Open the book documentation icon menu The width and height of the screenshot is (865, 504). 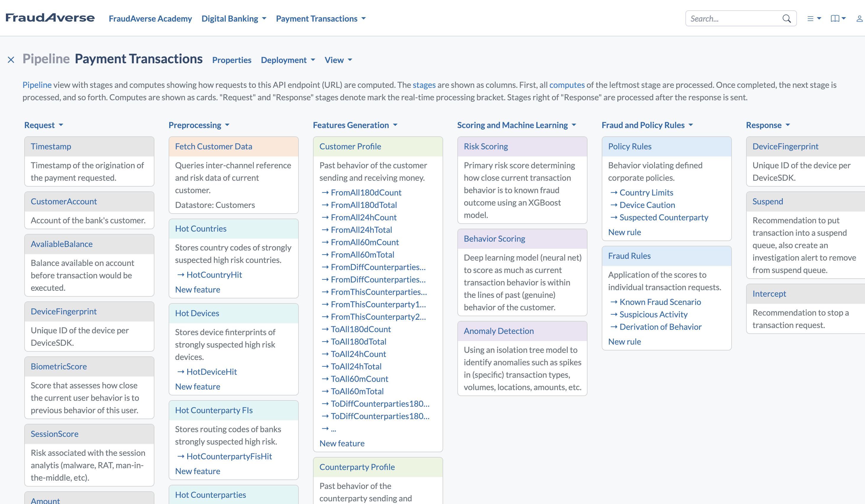click(x=838, y=19)
